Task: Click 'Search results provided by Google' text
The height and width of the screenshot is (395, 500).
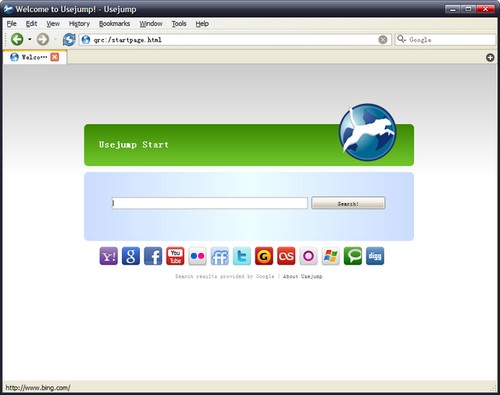Action: 225,276
